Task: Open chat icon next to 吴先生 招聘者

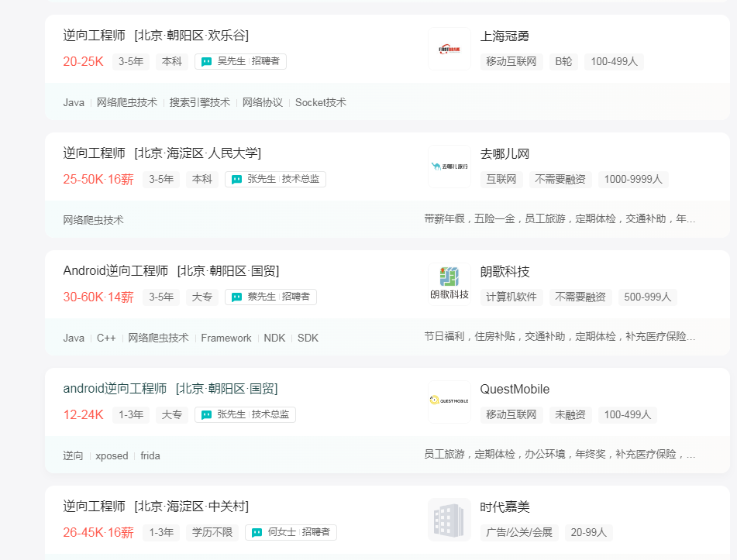Action: click(x=206, y=61)
